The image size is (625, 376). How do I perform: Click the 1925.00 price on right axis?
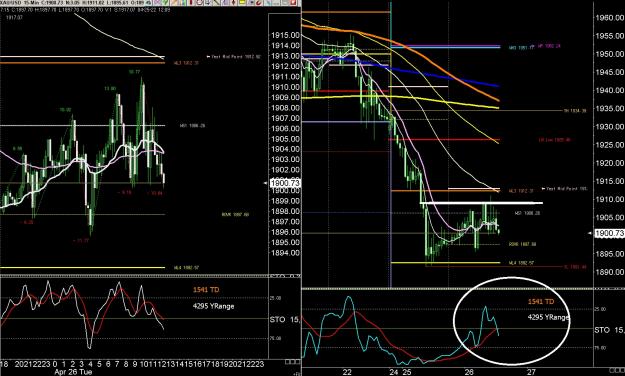(610, 145)
